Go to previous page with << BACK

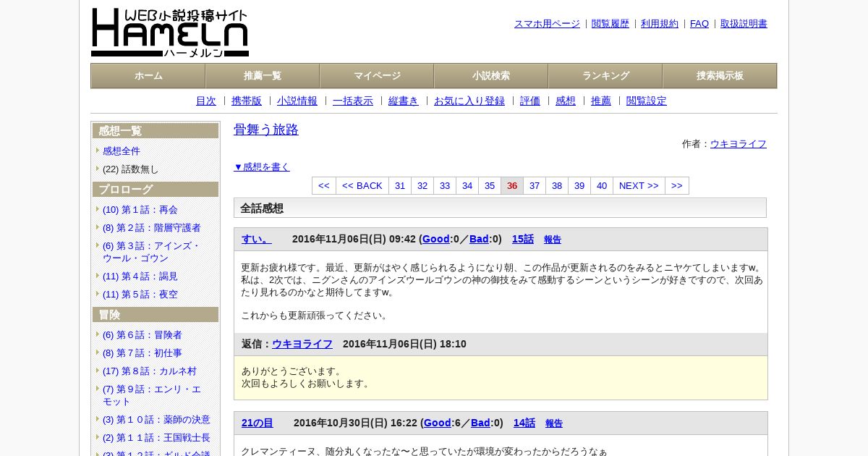coord(362,185)
